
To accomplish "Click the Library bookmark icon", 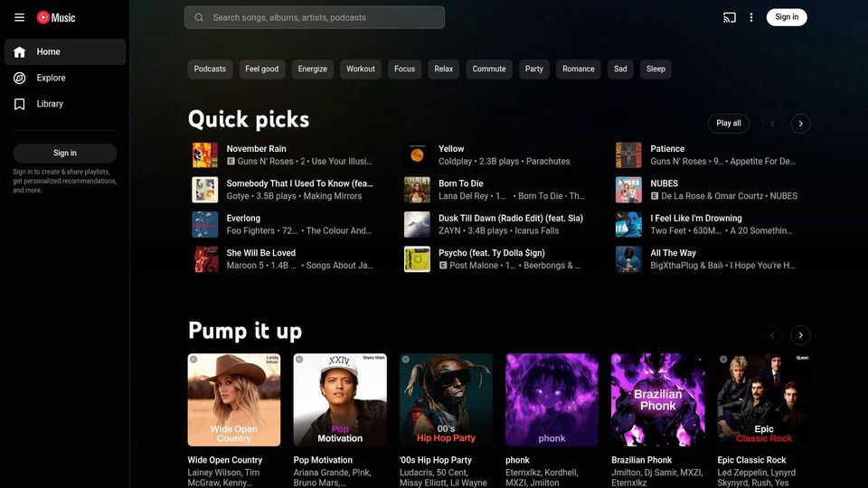I will 19,104.
